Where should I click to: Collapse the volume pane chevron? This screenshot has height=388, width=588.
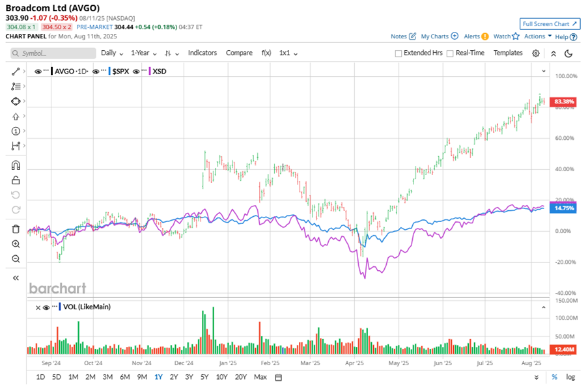click(x=543, y=307)
